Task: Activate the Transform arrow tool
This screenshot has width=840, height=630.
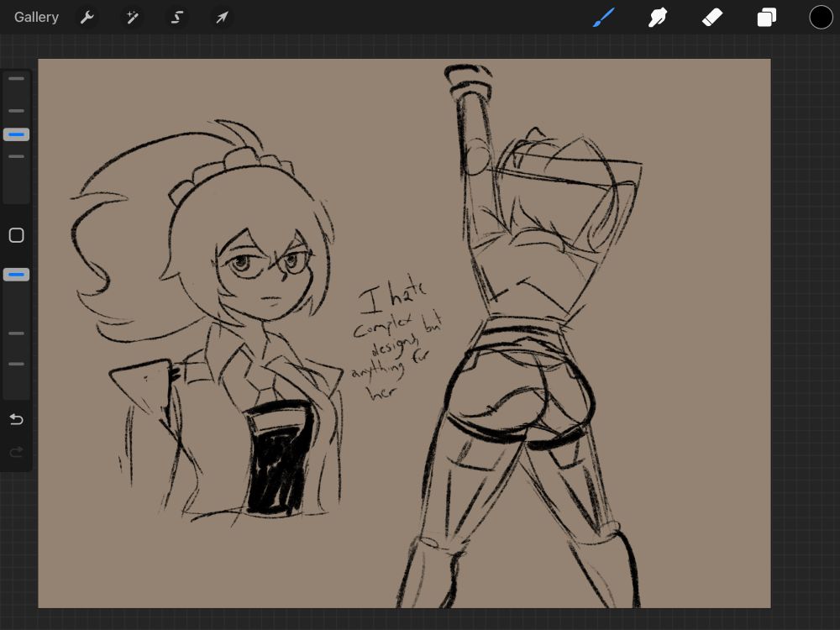Action: pyautogui.click(x=222, y=18)
